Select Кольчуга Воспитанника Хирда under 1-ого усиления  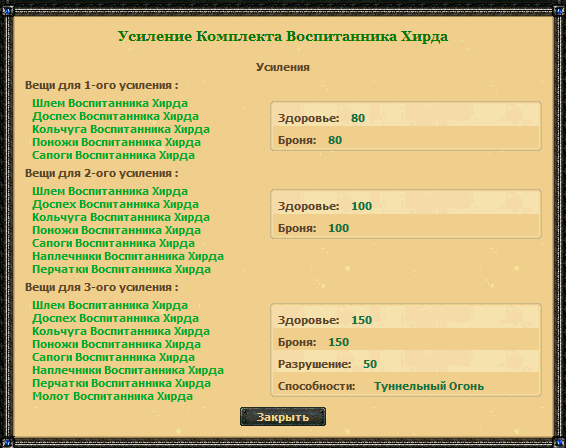121,129
